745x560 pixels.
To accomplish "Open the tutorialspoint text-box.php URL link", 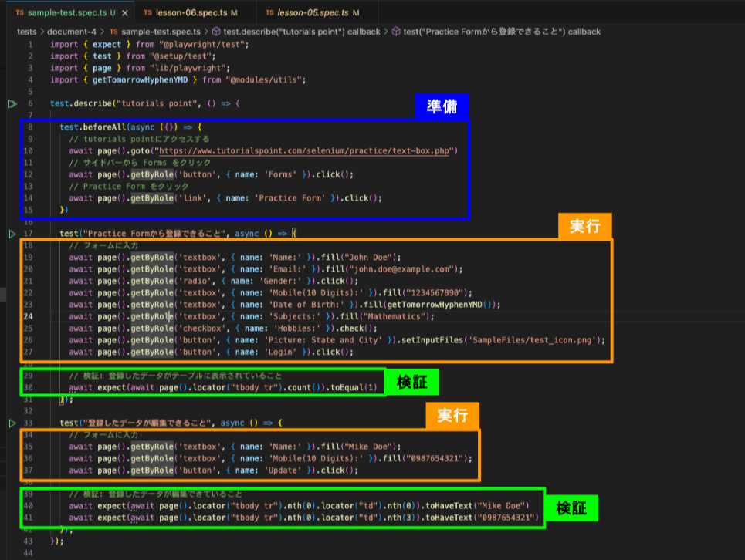I will pyautogui.click(x=303, y=150).
